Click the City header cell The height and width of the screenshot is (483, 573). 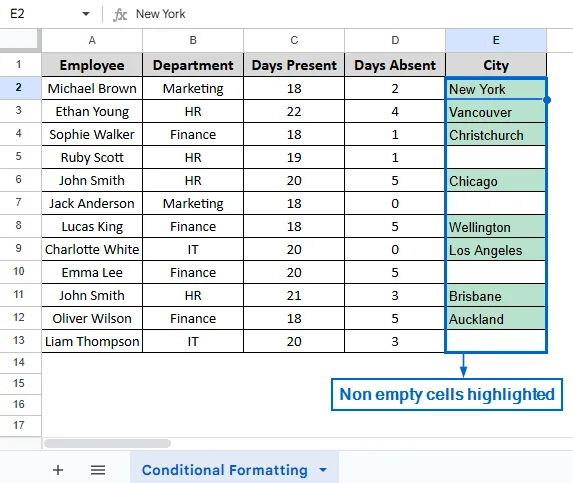496,65
